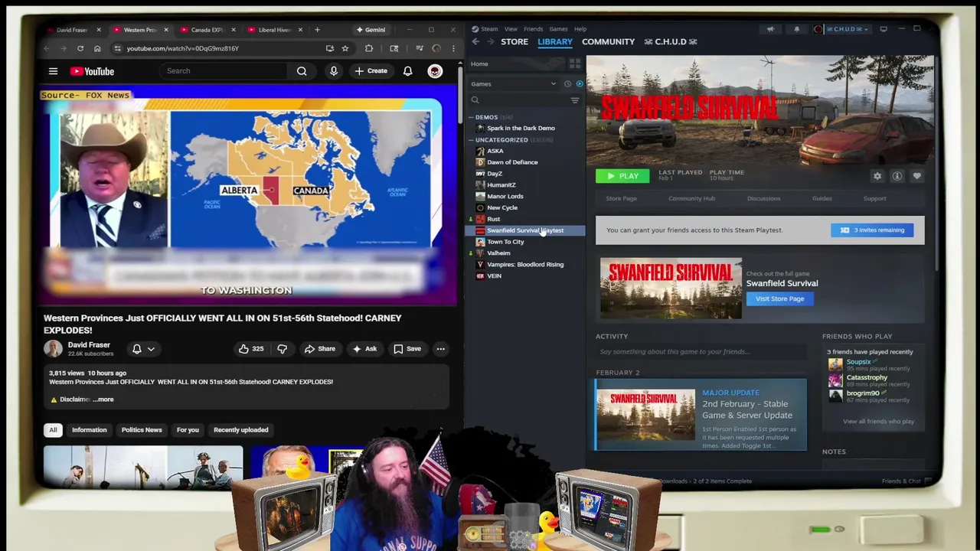Switch to the Liberal Hive browser tab
980x551 pixels.
click(274, 30)
